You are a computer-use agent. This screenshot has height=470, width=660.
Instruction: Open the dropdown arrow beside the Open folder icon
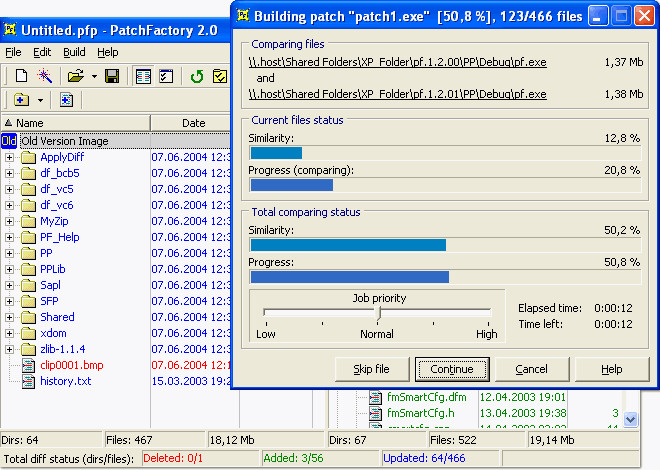click(94, 77)
